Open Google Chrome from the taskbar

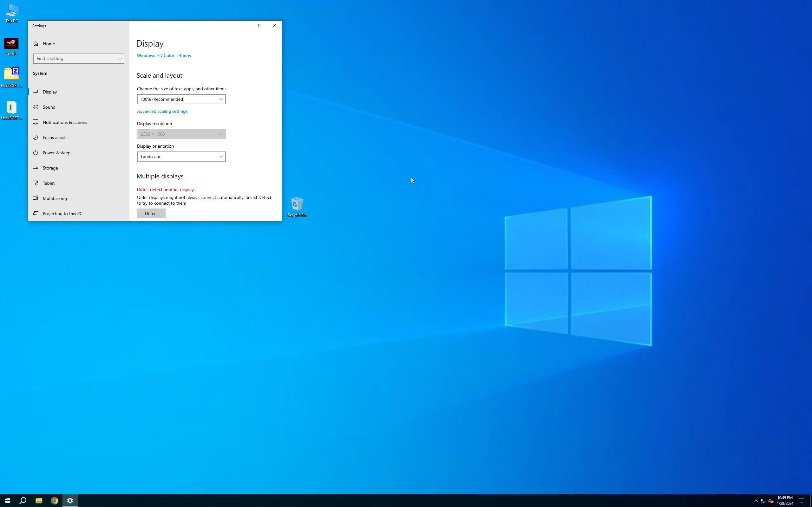click(54, 501)
